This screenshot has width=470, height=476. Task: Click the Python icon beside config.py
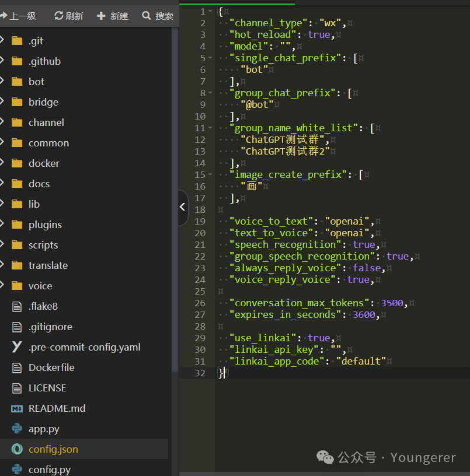click(x=17, y=469)
